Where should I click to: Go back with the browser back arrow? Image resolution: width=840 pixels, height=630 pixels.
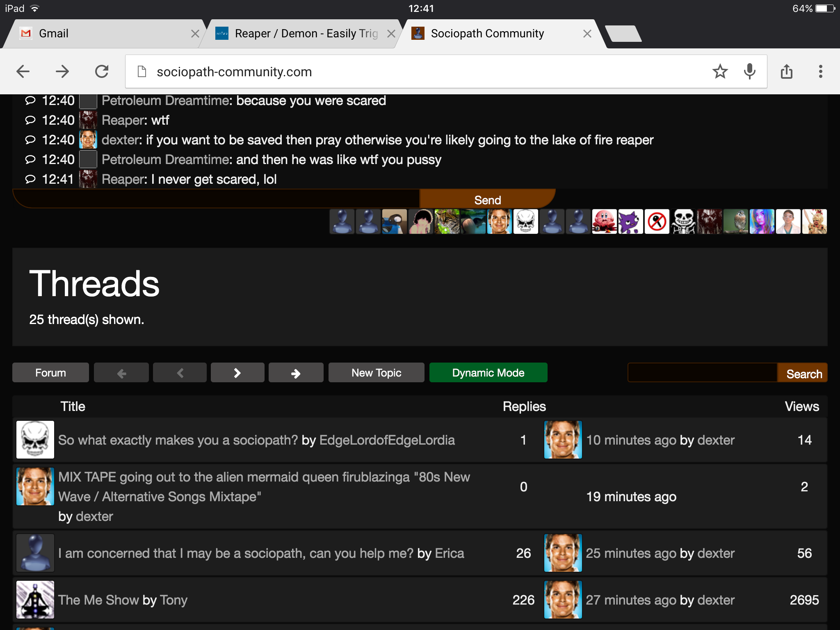pyautogui.click(x=23, y=72)
